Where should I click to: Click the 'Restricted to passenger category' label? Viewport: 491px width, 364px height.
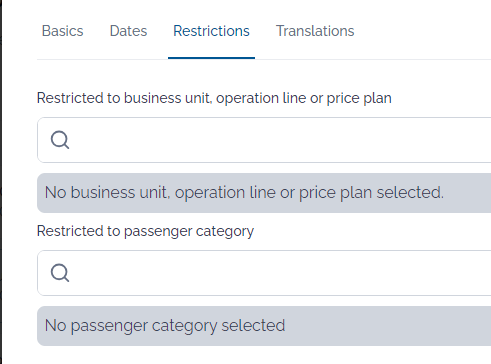(x=145, y=231)
